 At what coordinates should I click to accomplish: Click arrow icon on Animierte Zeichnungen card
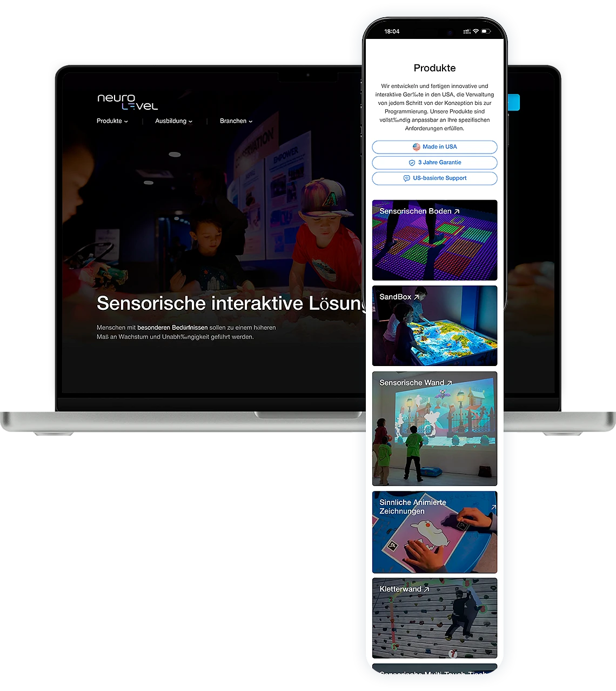pos(493,507)
